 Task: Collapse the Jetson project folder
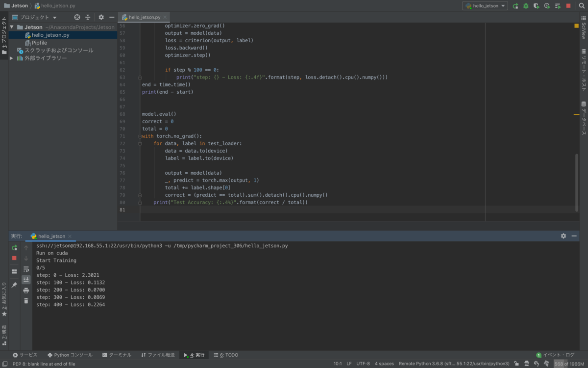pyautogui.click(x=12, y=27)
